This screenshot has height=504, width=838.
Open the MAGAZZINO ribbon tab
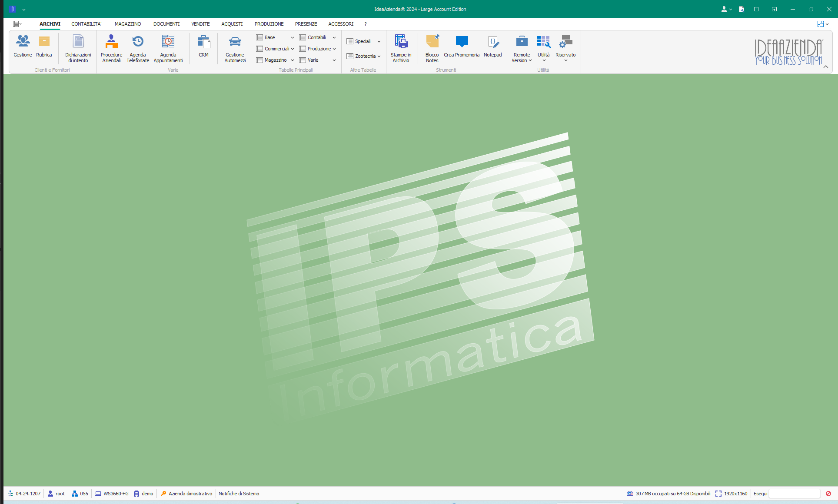[128, 24]
